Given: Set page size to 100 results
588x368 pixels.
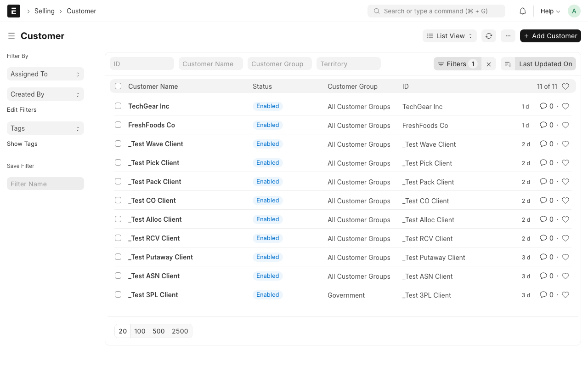Looking at the screenshot, I should point(140,331).
